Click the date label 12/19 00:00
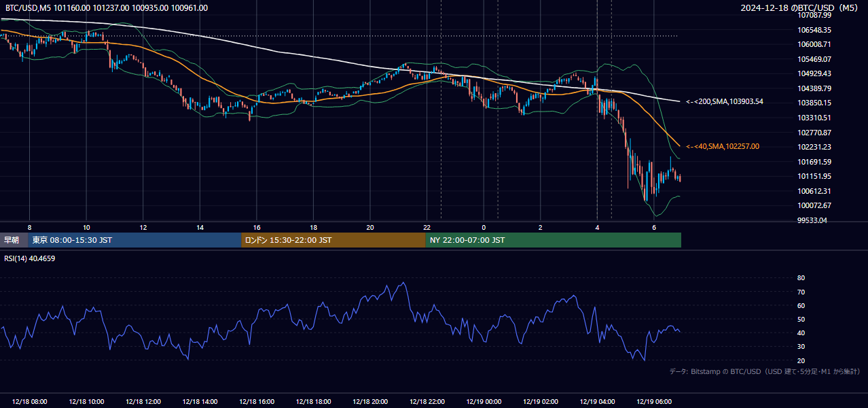Viewport: 868px width, 408px height. click(484, 401)
